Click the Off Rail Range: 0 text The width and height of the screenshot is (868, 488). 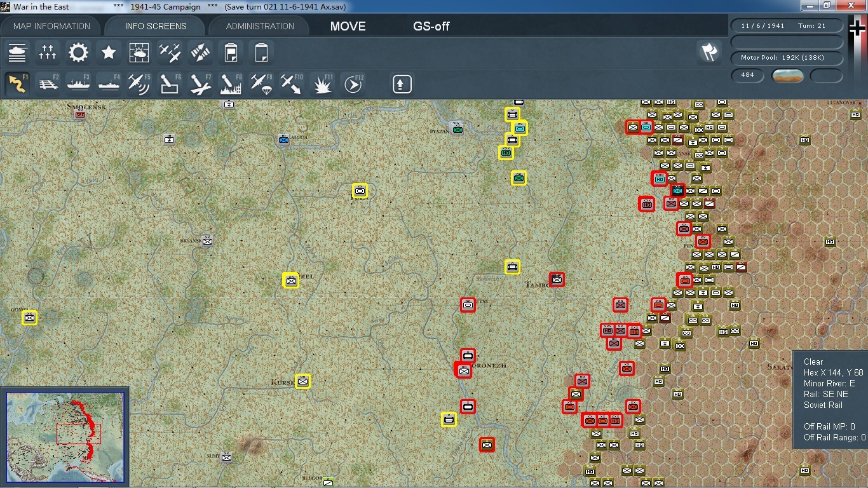tap(834, 437)
